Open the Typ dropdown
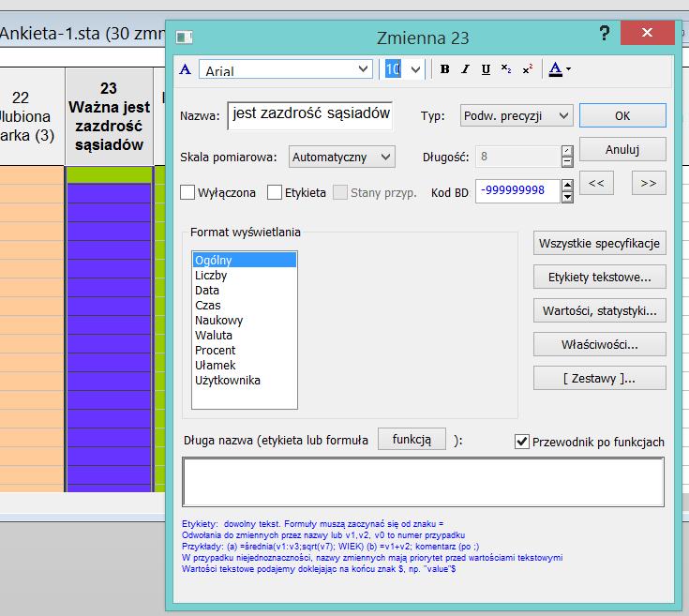This screenshot has width=689, height=616. click(517, 115)
